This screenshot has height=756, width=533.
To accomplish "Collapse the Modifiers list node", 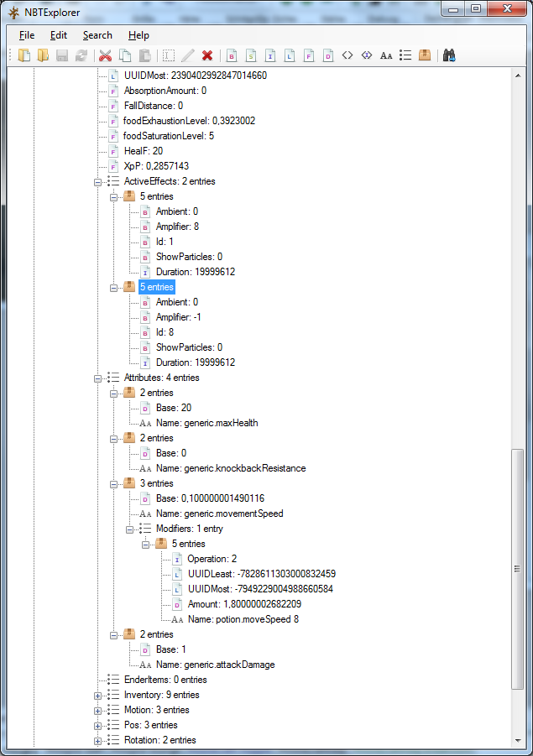I will click(129, 529).
